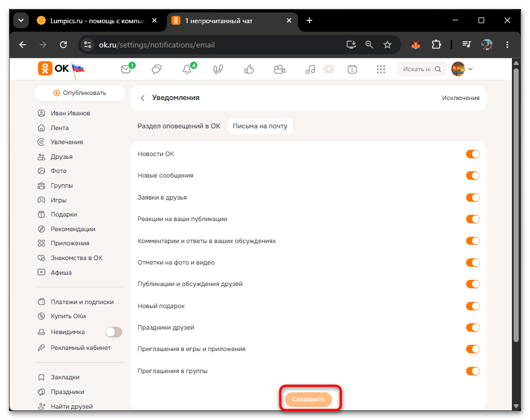530x420 pixels.
Task: Open the notifications bell icon
Action: pos(187,70)
